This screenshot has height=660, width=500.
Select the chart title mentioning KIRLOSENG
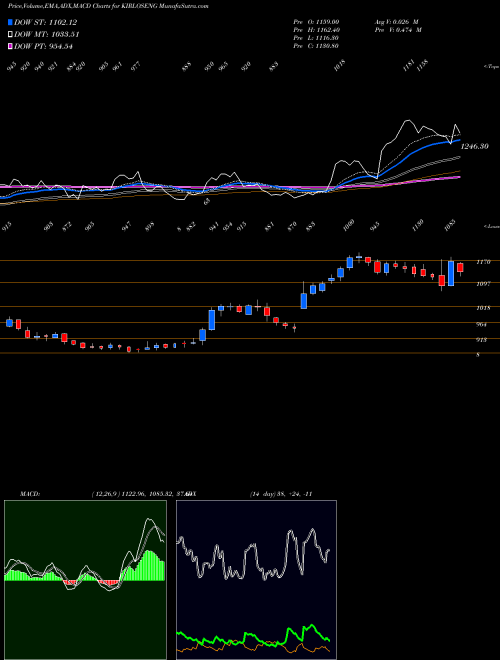coord(108,6)
